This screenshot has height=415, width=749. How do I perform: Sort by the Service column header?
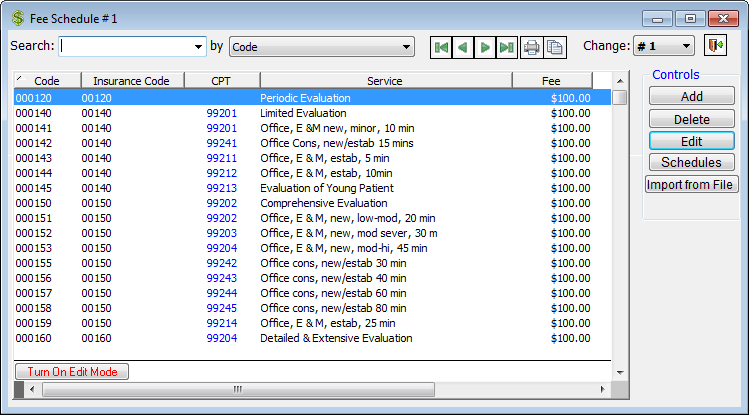tap(385, 81)
